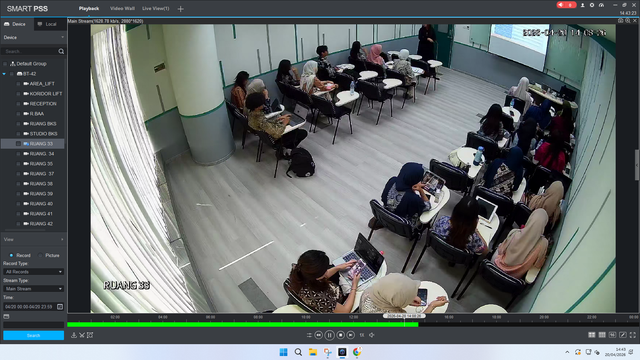
Task: Select RUANG 40 camera in tree
Action: pos(41,204)
